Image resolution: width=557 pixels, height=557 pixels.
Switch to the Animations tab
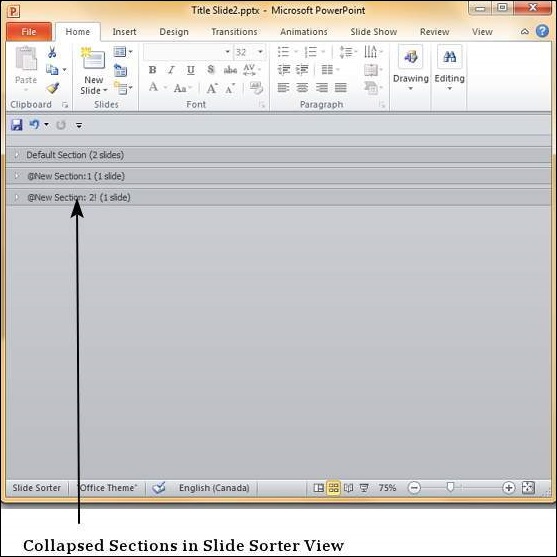(x=304, y=32)
